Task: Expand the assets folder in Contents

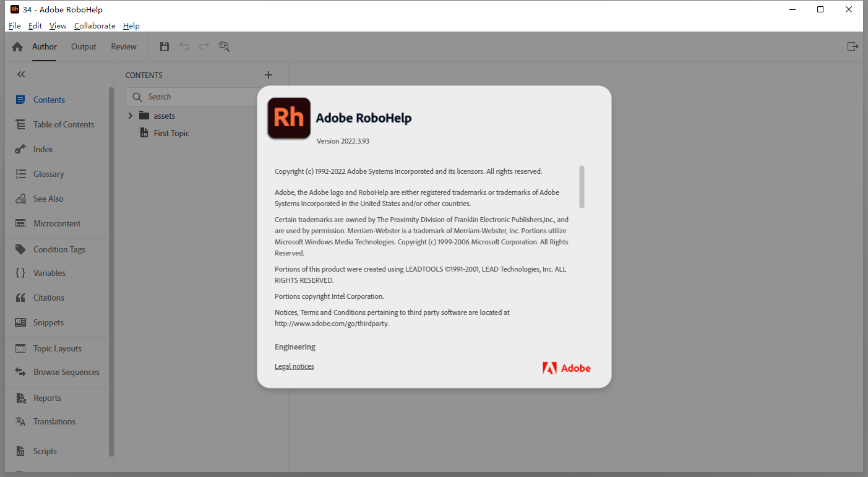Action: 130,115
